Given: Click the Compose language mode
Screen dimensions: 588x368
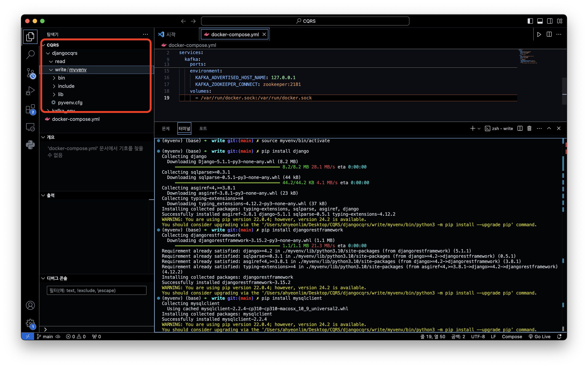Looking at the screenshot, I should click(512, 337).
